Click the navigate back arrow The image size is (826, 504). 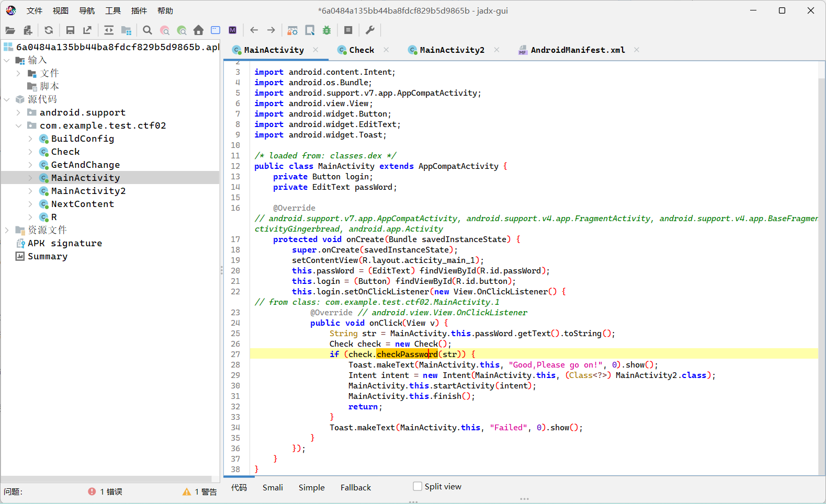[254, 30]
